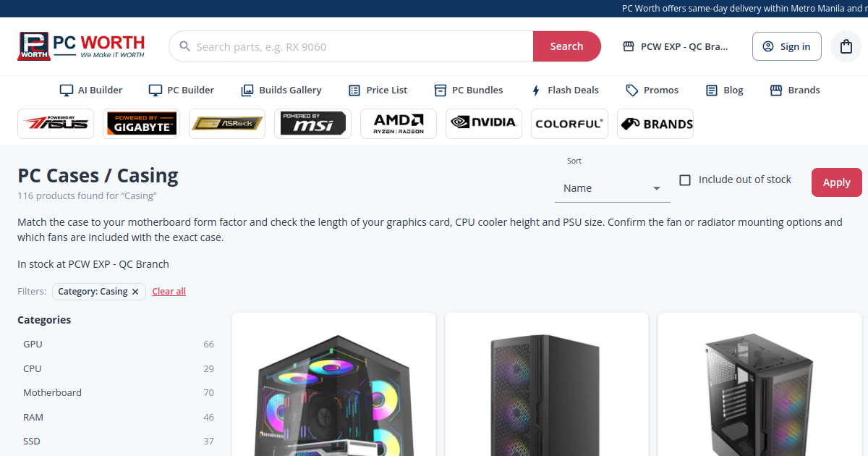868x456 pixels.
Task: Select the SSD category
Action: (x=119, y=442)
